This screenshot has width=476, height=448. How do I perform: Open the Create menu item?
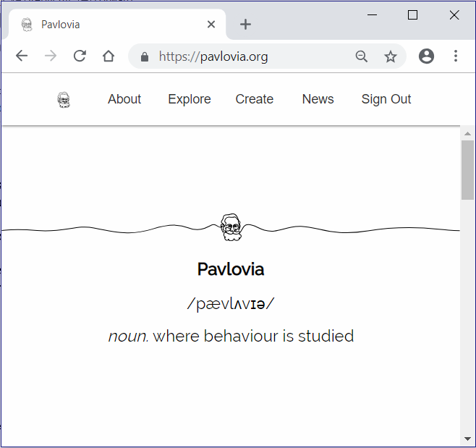(255, 99)
